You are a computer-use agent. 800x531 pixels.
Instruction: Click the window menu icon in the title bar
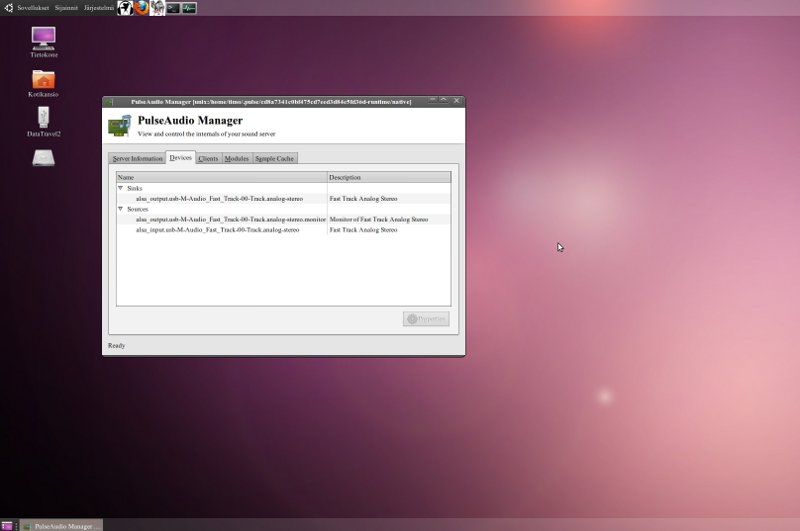[110, 102]
